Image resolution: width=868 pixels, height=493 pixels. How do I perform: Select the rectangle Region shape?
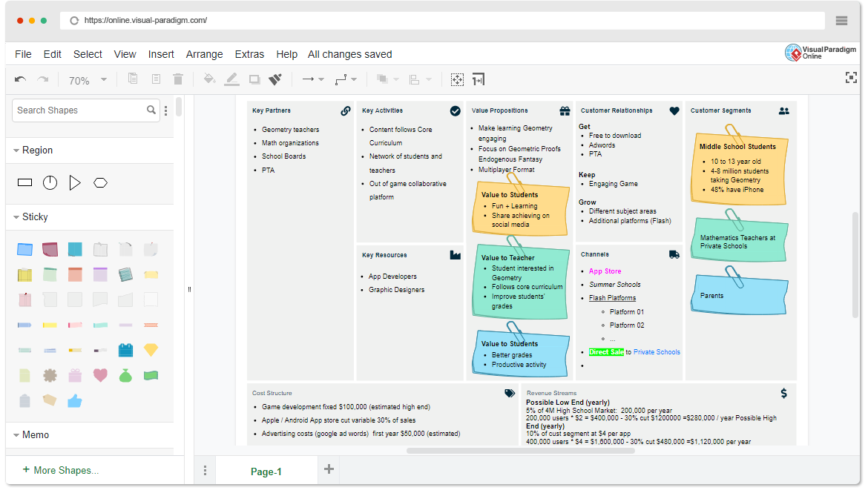[x=25, y=182]
